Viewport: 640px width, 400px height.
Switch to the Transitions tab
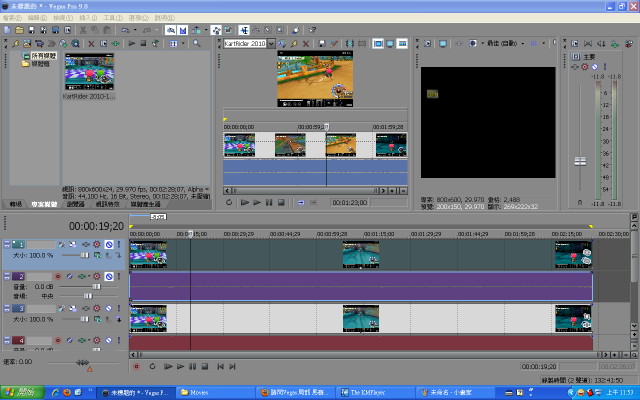[16, 204]
